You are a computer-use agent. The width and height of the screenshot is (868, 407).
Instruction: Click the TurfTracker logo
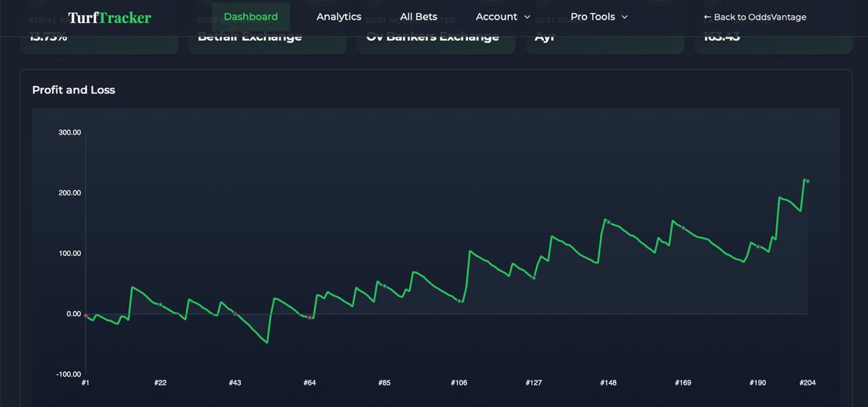[x=109, y=17]
